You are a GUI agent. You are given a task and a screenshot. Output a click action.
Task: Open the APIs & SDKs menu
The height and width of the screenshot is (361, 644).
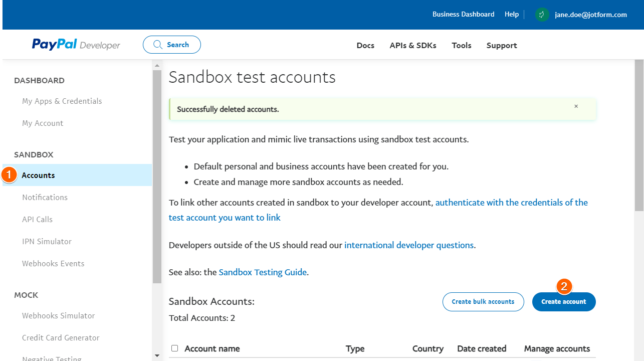click(413, 45)
